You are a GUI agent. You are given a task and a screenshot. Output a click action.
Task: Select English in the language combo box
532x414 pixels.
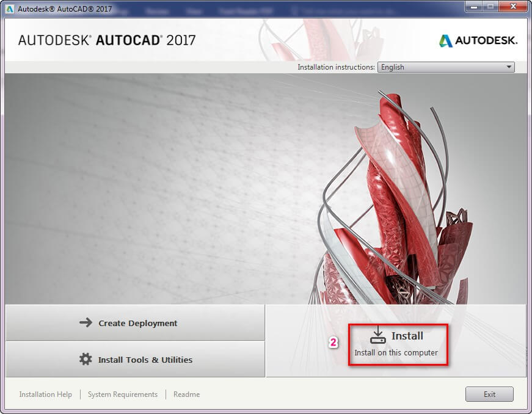(428, 67)
